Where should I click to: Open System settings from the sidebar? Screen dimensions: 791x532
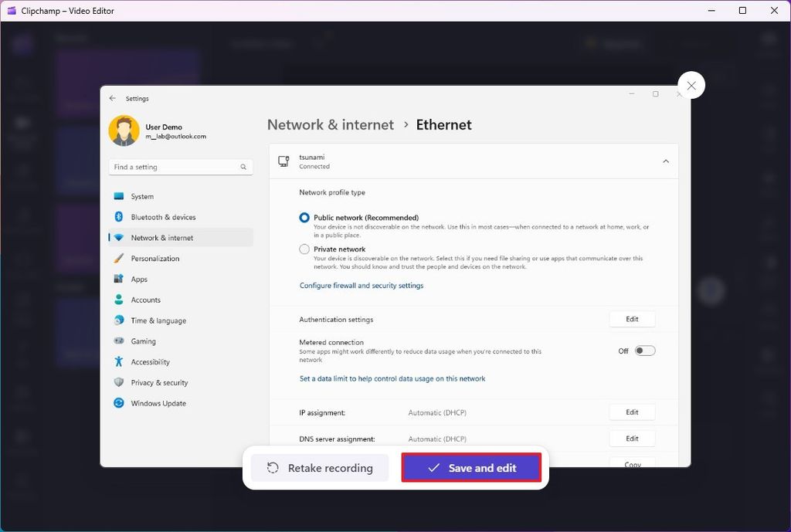(143, 196)
